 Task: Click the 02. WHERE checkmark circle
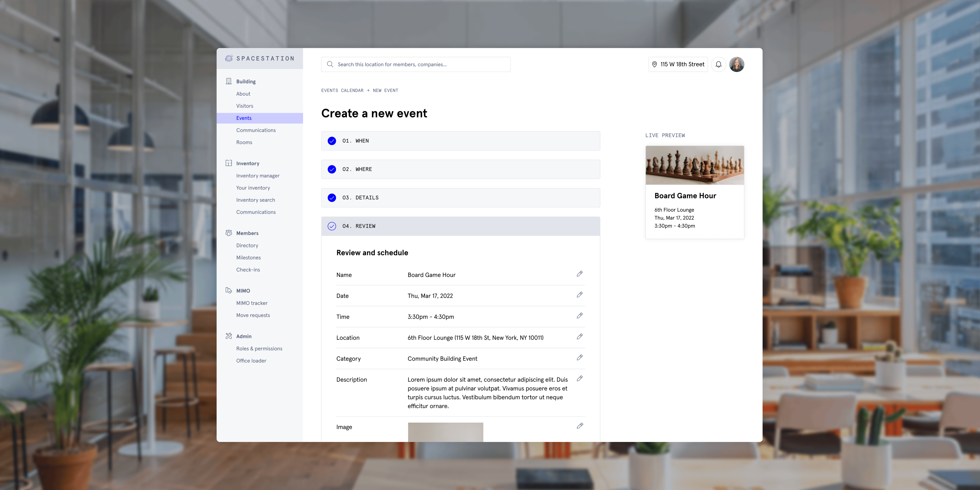point(332,169)
